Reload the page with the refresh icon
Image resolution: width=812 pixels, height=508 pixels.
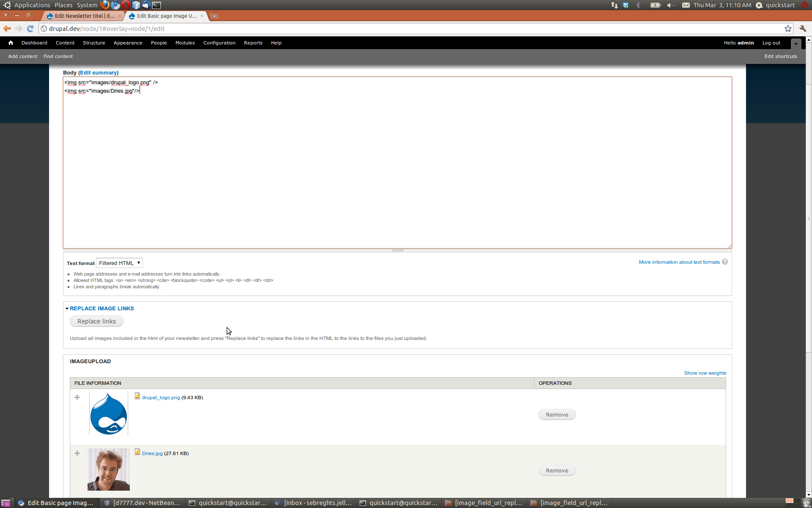click(30, 28)
